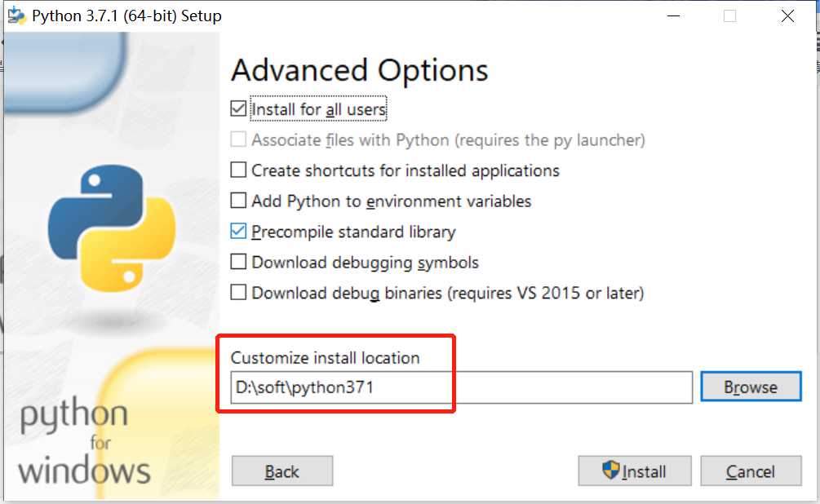Image resolution: width=820 pixels, height=504 pixels.
Task: Click the grayed 'Associate files with Python' checkbox
Action: point(239,139)
